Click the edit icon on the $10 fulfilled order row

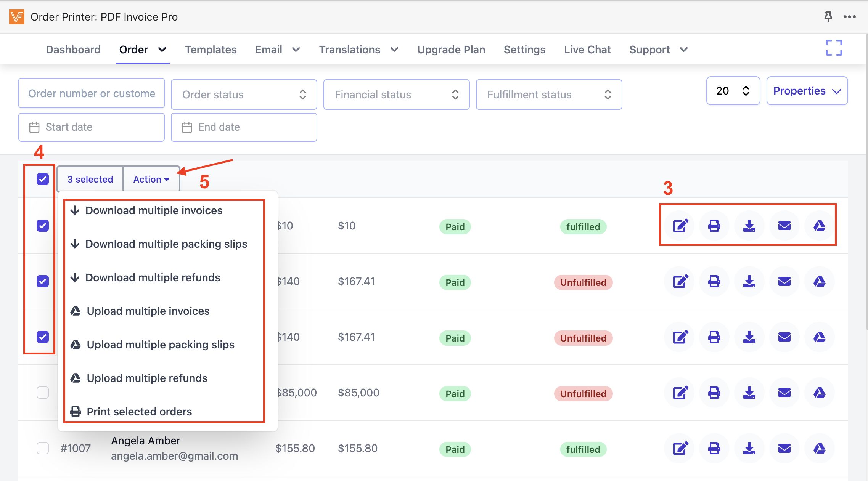click(680, 226)
